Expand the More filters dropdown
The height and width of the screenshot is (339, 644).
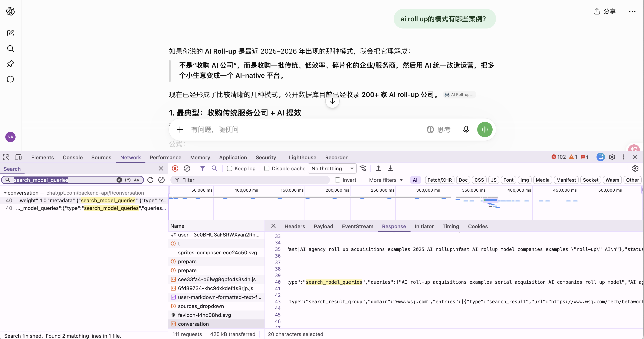386,180
